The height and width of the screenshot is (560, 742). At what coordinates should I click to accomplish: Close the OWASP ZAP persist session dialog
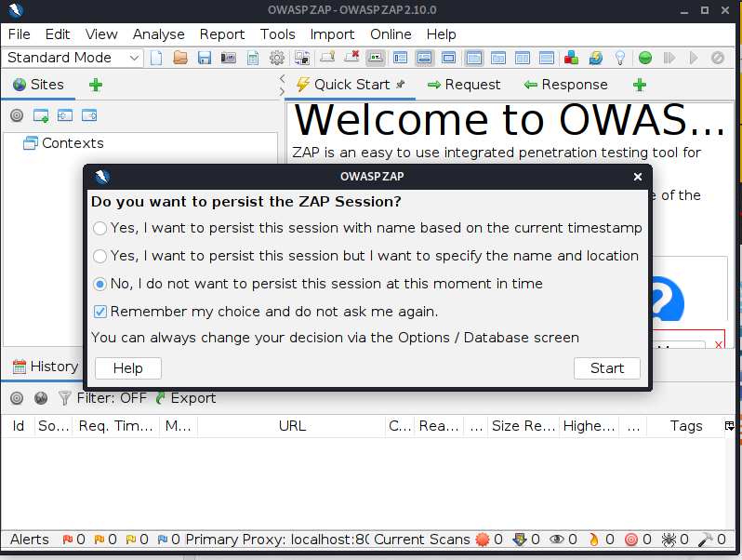(638, 177)
